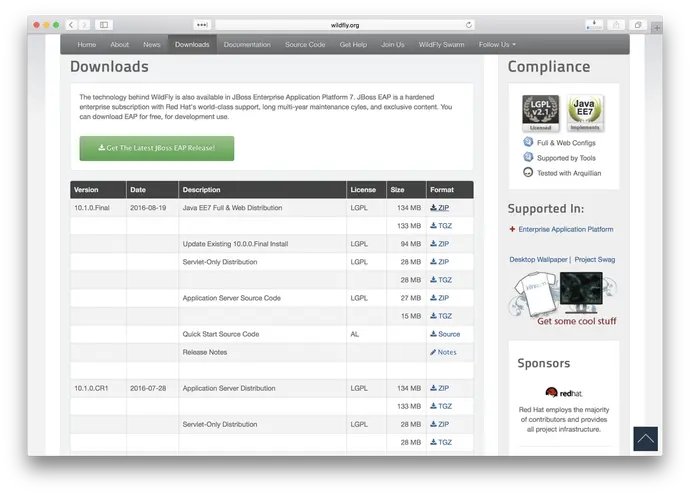Viewport: 690px width, 495px height.
Task: Select the 2016-08-19 date cell
Action: click(x=152, y=208)
